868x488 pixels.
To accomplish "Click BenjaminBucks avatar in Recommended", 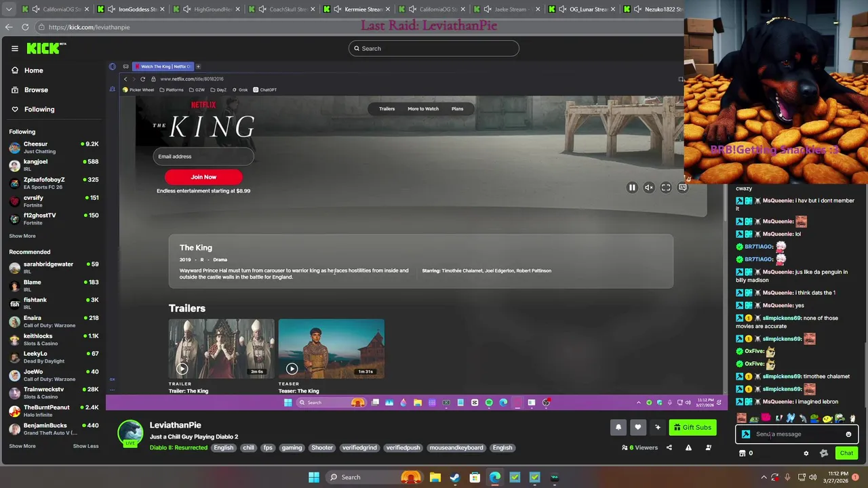I will point(15,428).
